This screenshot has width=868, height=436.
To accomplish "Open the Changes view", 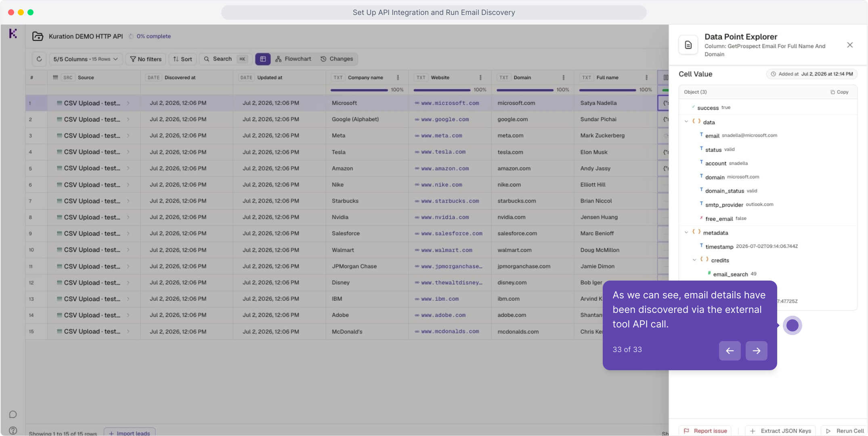I will tap(337, 59).
